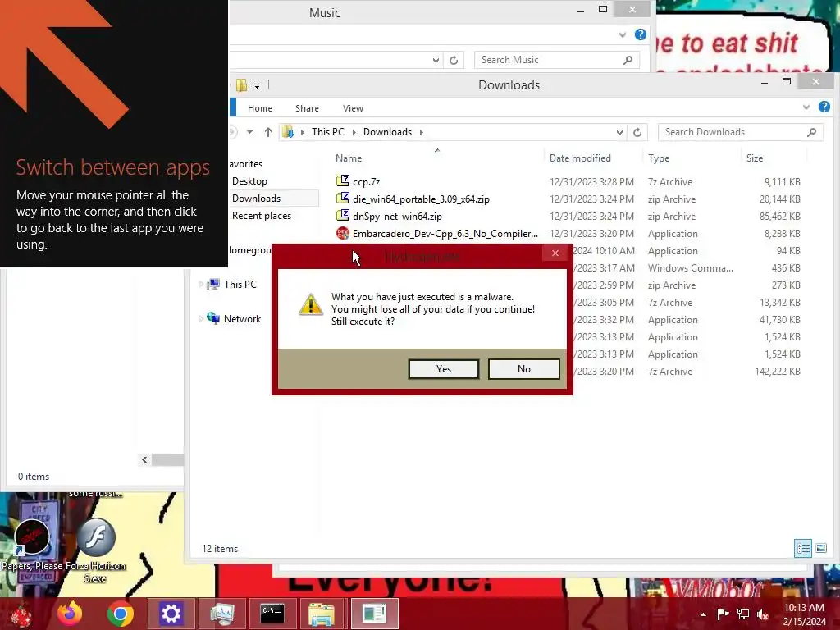The image size is (840, 630).
Task: Click the Embarcadero Dev-Cpp application icon
Action: tap(343, 233)
